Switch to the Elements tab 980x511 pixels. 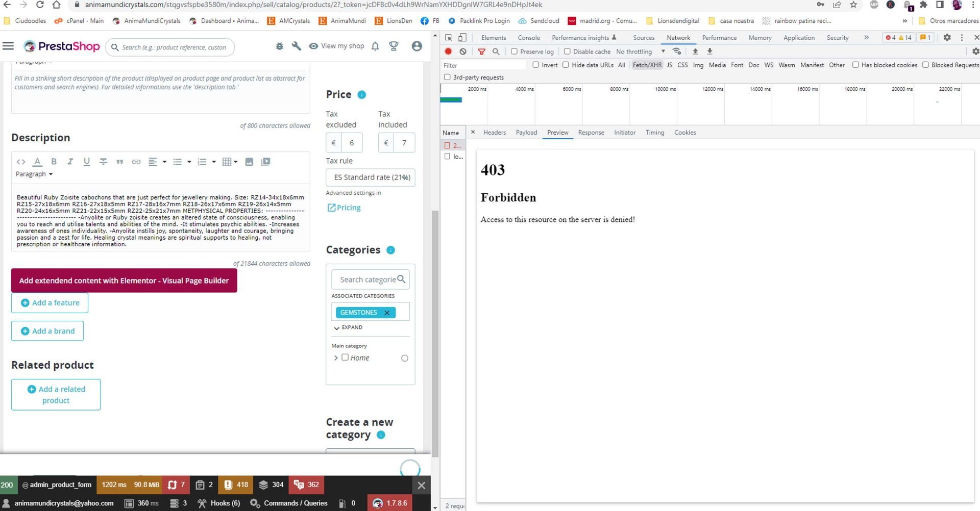[x=494, y=37]
